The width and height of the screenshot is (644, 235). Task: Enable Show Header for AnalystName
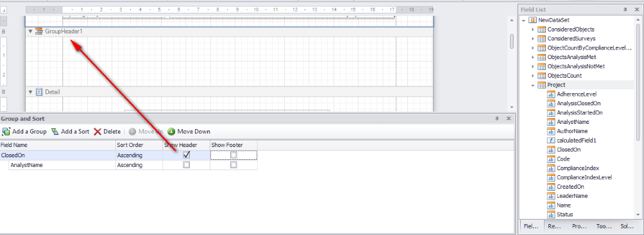coord(187,165)
